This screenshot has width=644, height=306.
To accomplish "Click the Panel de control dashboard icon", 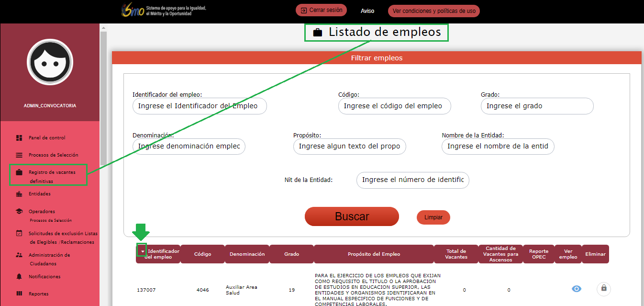I will coord(19,138).
